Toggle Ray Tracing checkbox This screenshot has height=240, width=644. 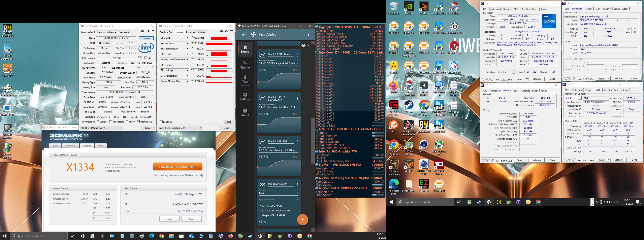(x=111, y=122)
